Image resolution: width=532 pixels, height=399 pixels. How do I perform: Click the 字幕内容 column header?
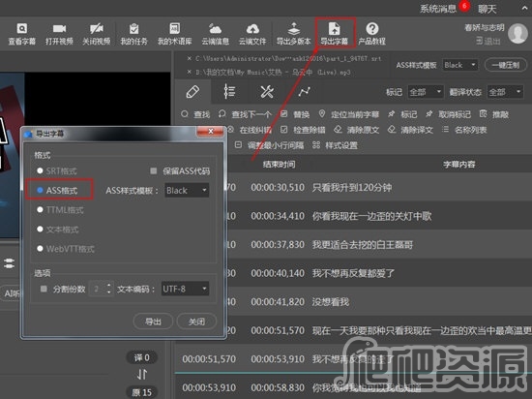459,165
